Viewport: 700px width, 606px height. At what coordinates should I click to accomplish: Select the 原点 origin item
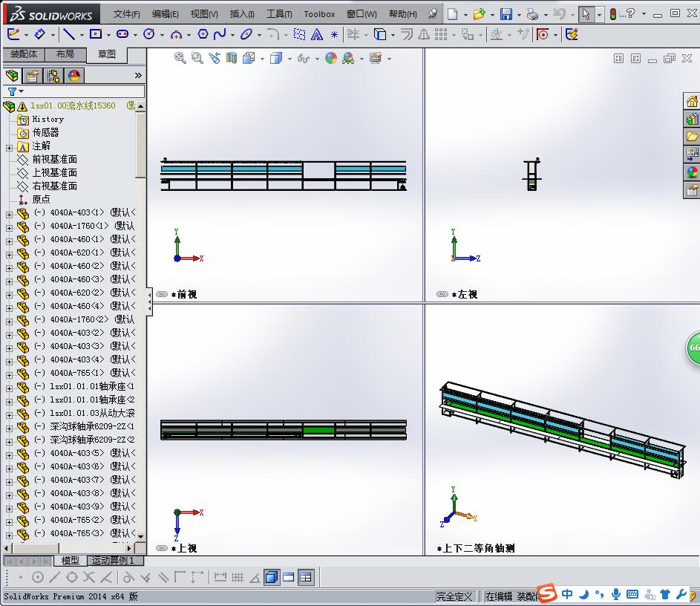click(x=41, y=199)
